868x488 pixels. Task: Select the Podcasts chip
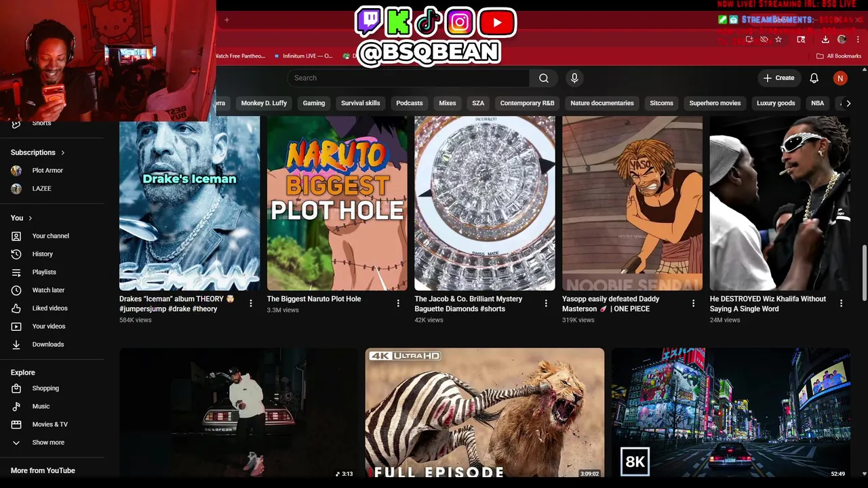[409, 103]
